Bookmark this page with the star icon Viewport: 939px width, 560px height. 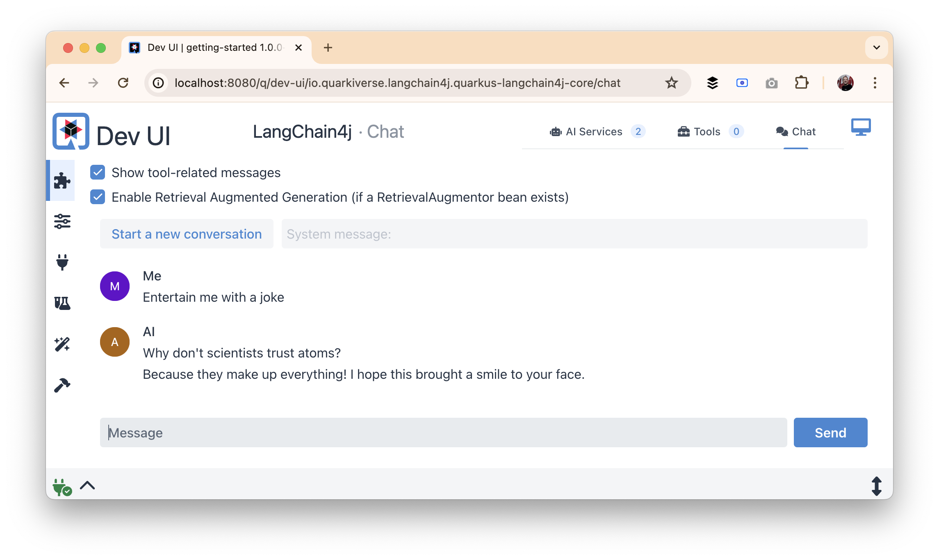point(671,83)
